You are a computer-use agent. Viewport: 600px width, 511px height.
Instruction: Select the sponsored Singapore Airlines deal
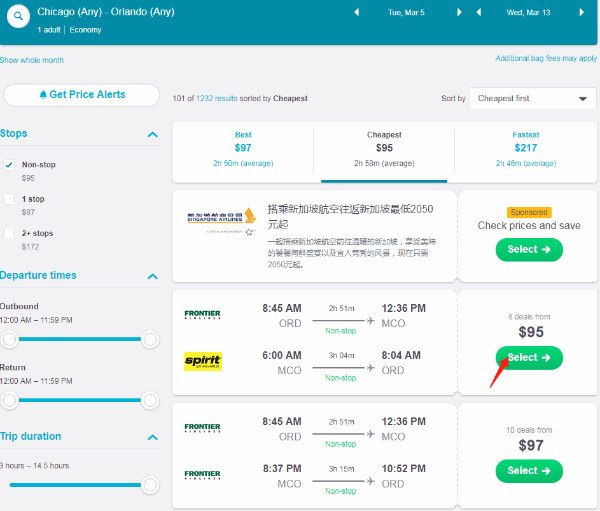pyautogui.click(x=529, y=250)
